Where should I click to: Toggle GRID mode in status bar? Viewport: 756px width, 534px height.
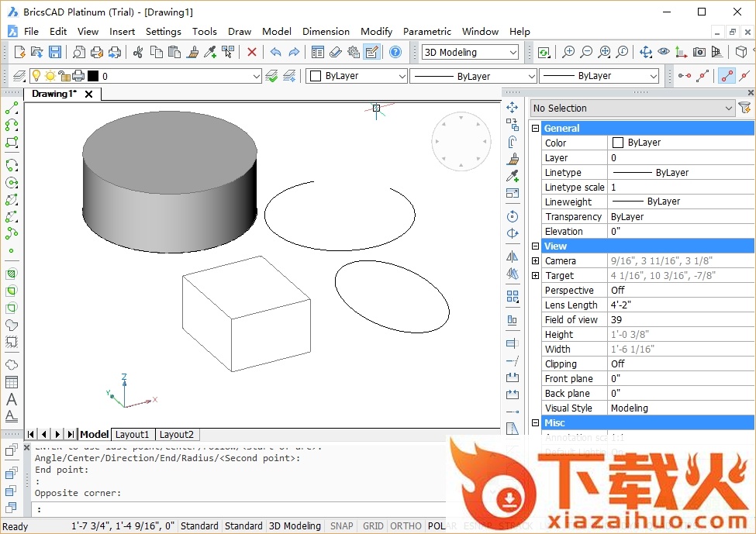(x=373, y=525)
